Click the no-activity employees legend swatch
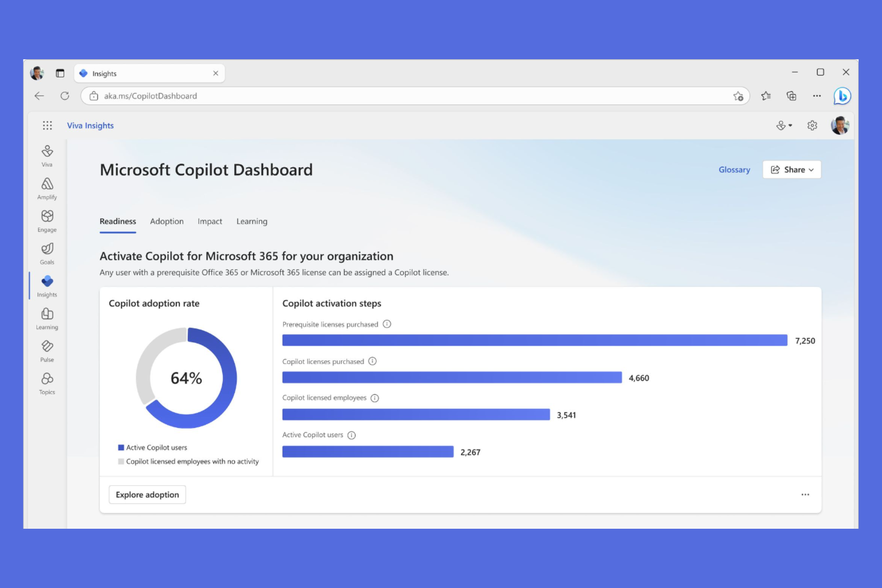This screenshot has height=588, width=882. pos(121,461)
